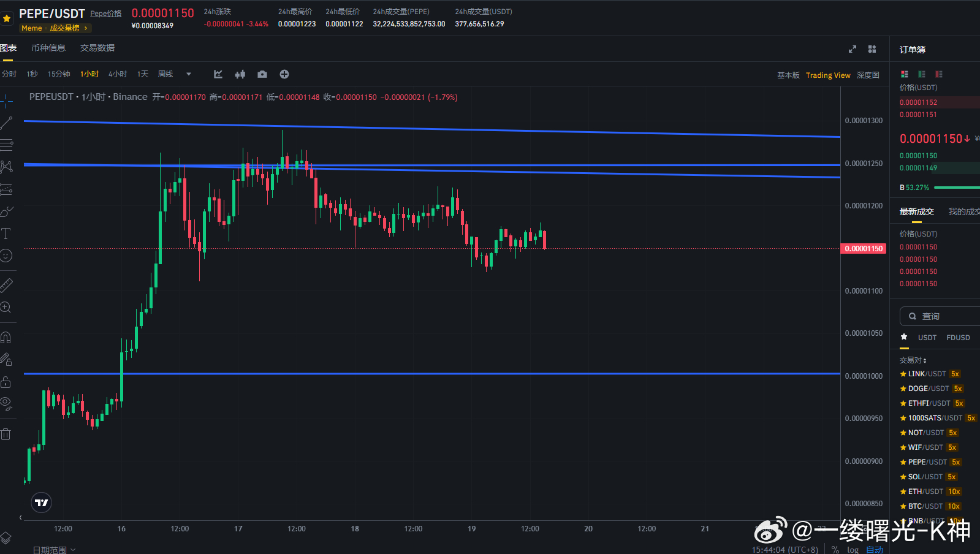Toggle 自动 auto scale

click(x=875, y=550)
